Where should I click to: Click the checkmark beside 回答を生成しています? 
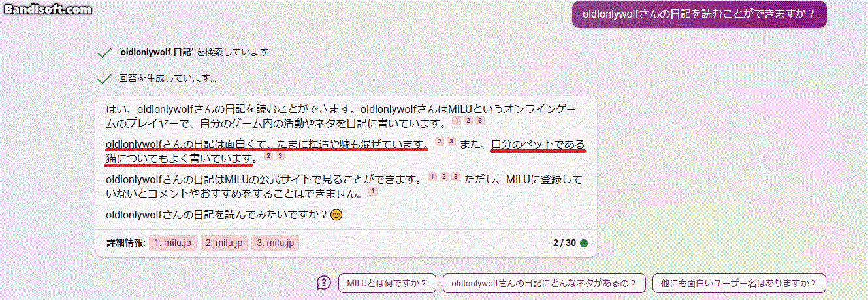[x=103, y=79]
